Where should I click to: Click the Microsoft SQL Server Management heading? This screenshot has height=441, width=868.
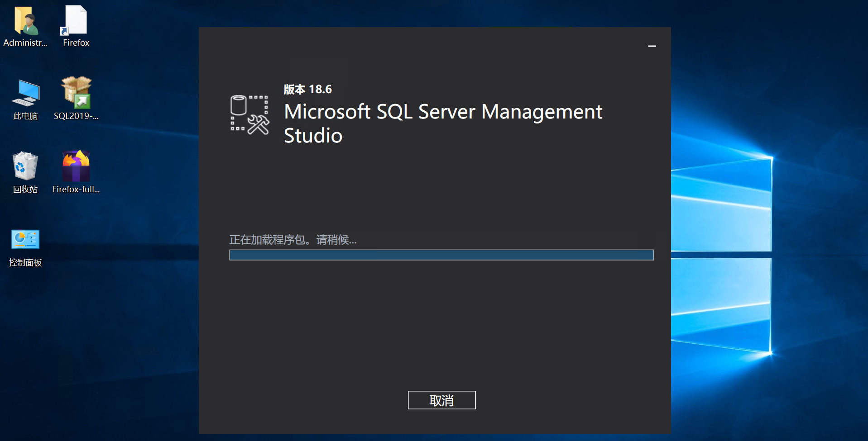[x=443, y=112]
